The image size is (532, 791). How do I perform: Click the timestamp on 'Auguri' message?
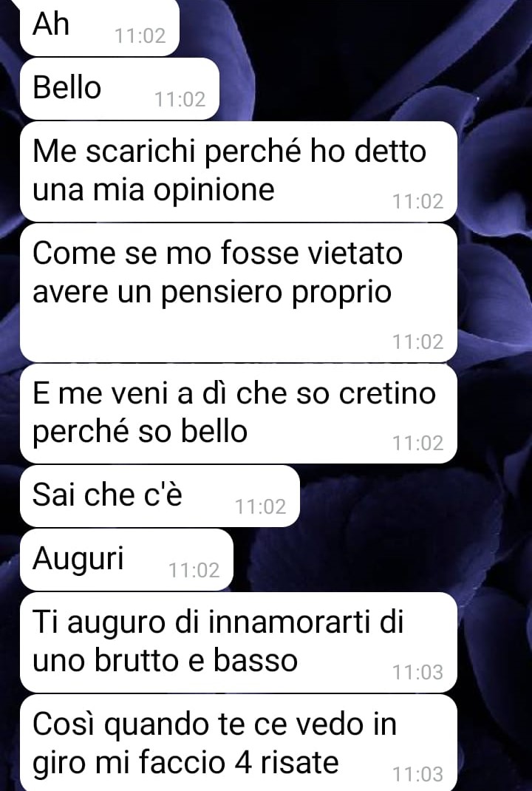(x=194, y=571)
